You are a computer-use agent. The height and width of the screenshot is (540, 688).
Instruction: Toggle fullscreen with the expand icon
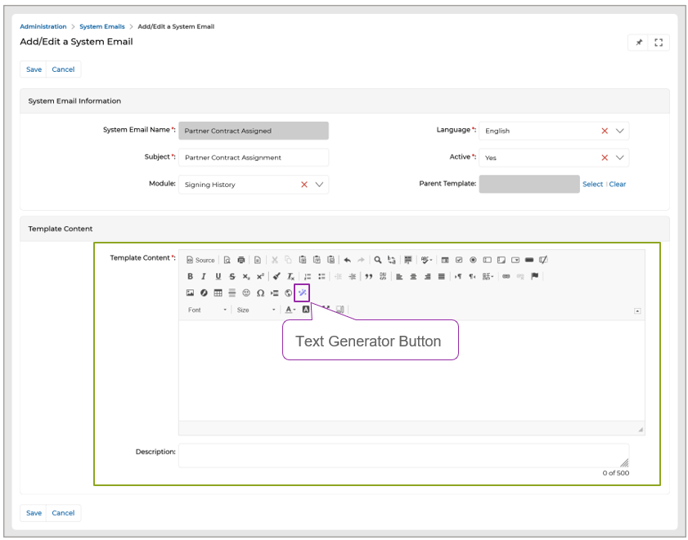[x=658, y=43]
